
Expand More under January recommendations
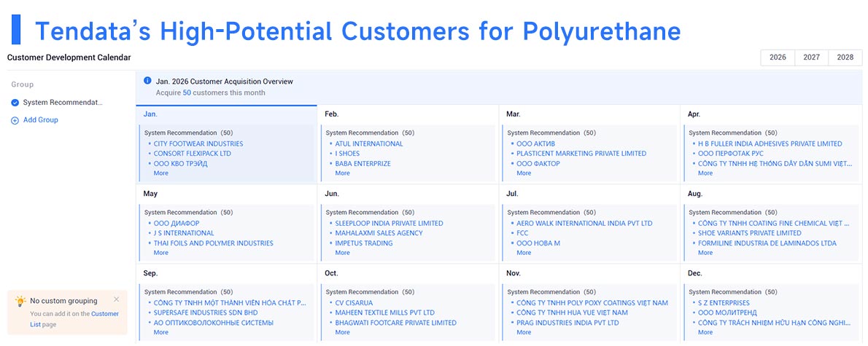click(x=161, y=173)
